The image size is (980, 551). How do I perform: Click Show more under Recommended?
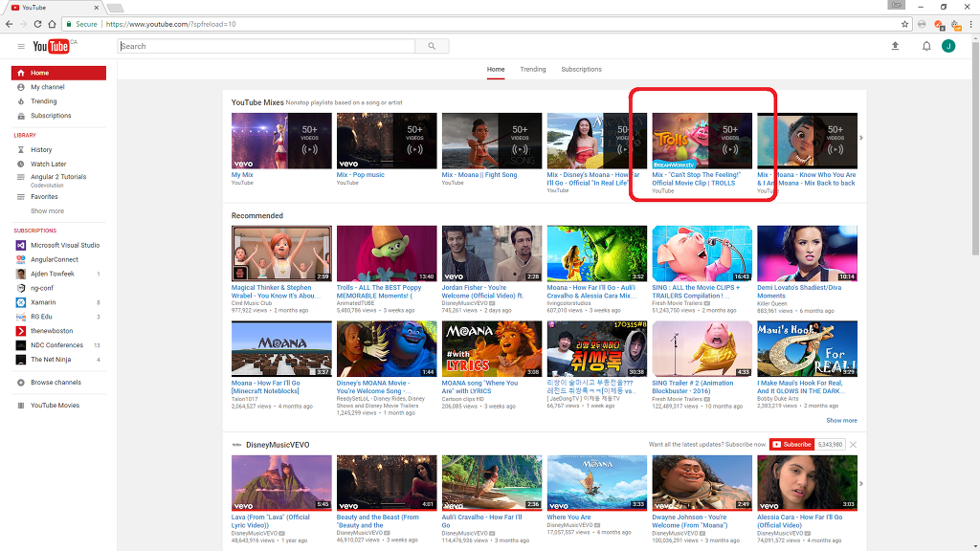coord(841,421)
